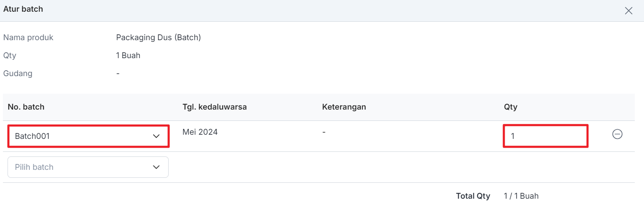Select the Total Qty label
Image resolution: width=644 pixels, height=215 pixels.
tap(473, 196)
